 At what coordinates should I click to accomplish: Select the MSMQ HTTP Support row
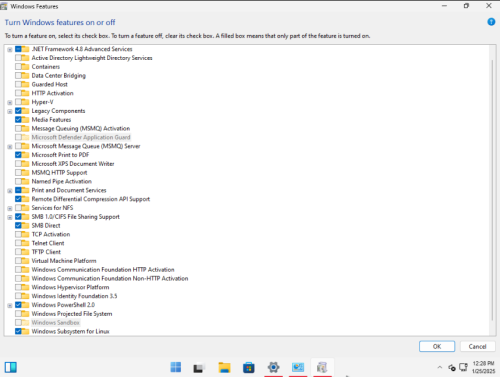tap(59, 172)
